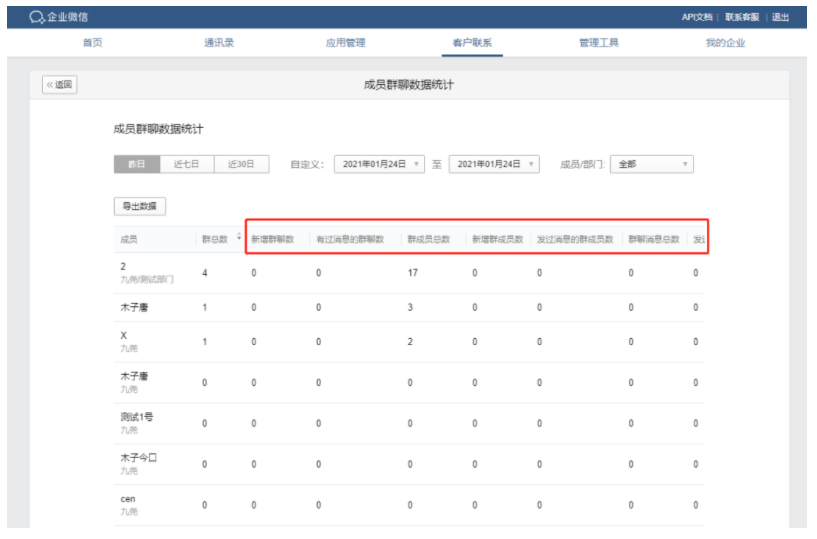Click the 新增群成员数 column header
Viewport: 817px width, 539px height.
(x=497, y=239)
